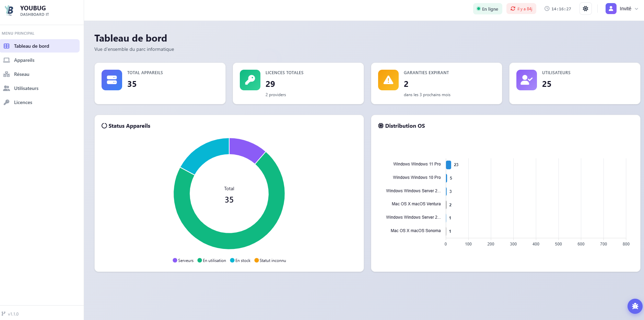Click the time display 14:16:27
This screenshot has width=644, height=320.
coord(561,9)
